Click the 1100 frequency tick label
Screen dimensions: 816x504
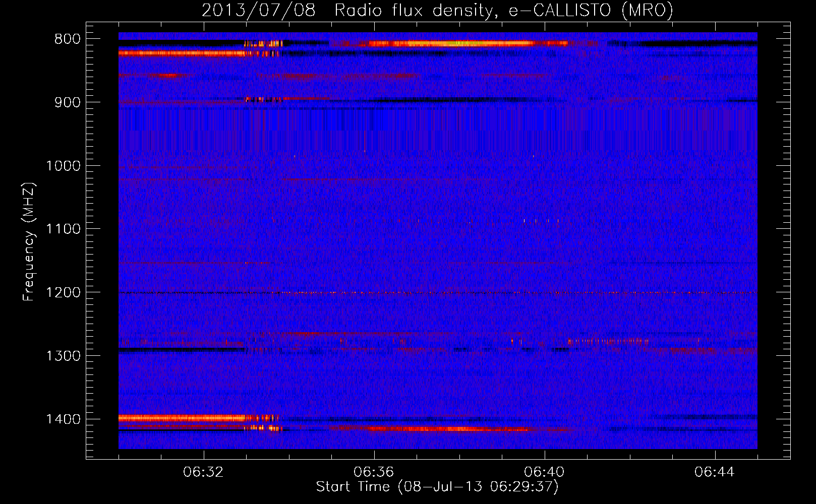pyautogui.click(x=63, y=229)
